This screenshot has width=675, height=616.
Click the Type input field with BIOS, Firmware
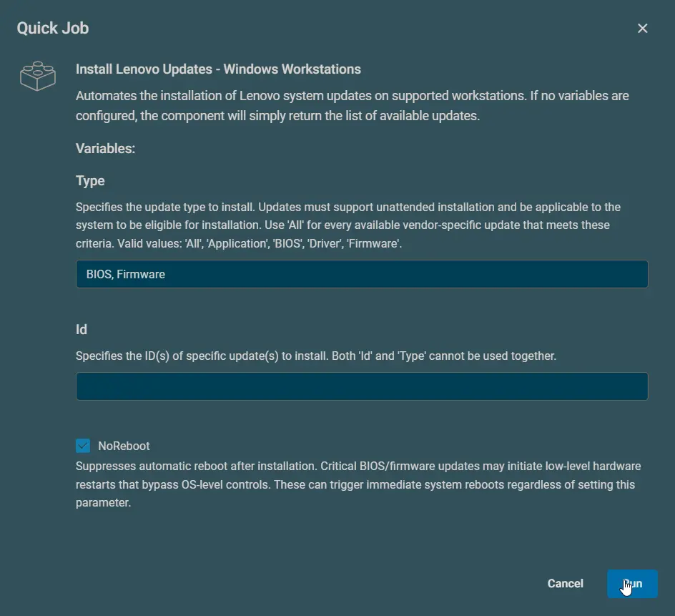coord(362,274)
